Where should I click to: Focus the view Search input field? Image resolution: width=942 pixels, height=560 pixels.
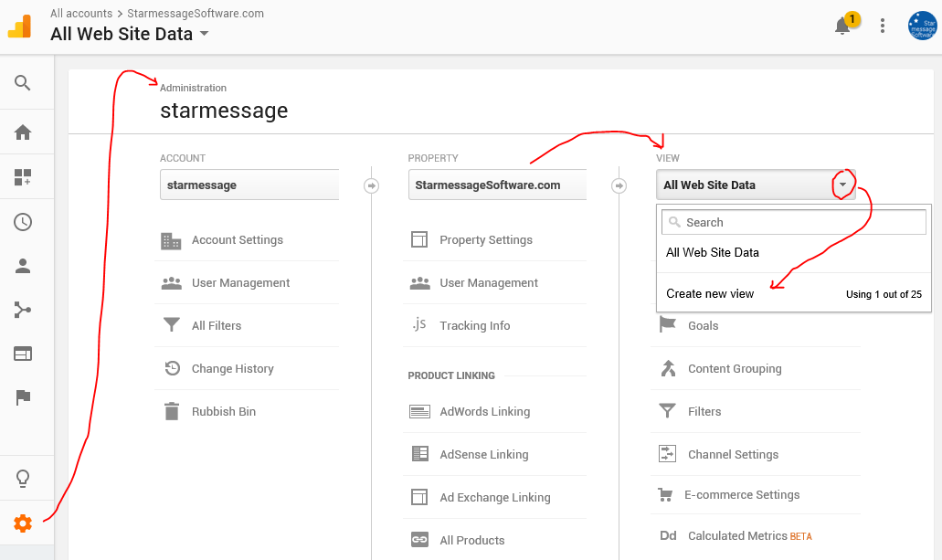pyautogui.click(x=794, y=222)
